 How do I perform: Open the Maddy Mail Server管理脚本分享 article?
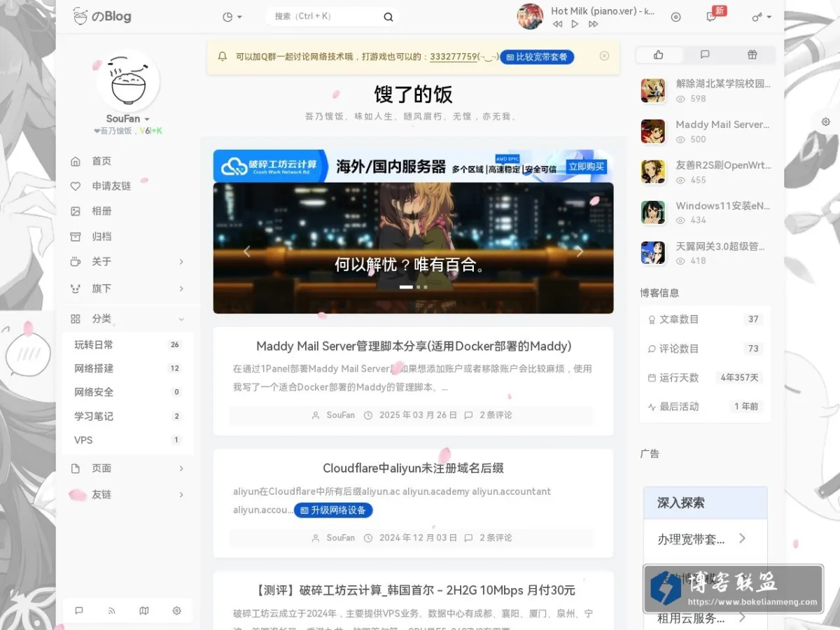pos(414,346)
